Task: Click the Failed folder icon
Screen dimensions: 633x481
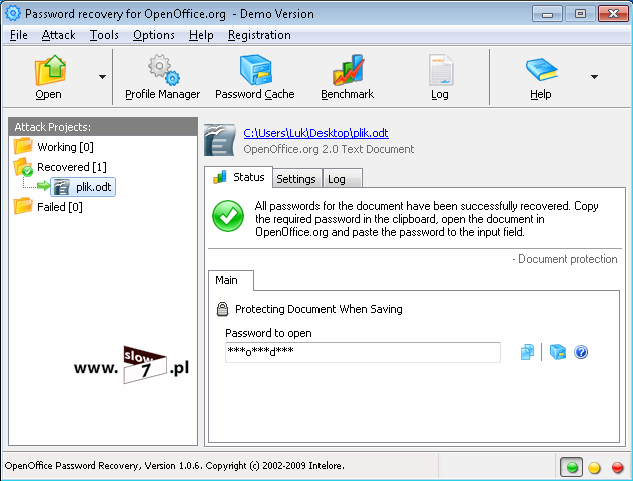Action: (23, 206)
